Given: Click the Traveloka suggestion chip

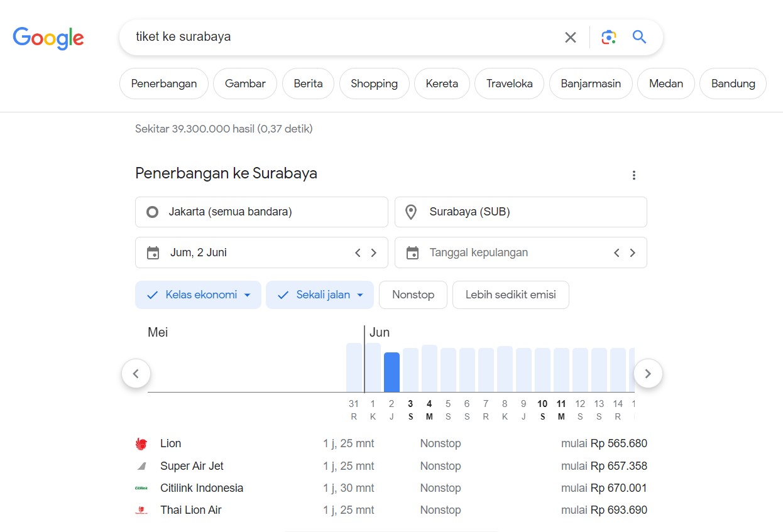Looking at the screenshot, I should (x=508, y=83).
